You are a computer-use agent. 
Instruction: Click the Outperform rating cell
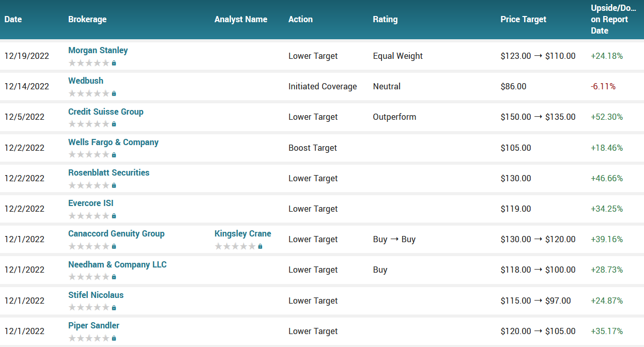[x=394, y=117]
